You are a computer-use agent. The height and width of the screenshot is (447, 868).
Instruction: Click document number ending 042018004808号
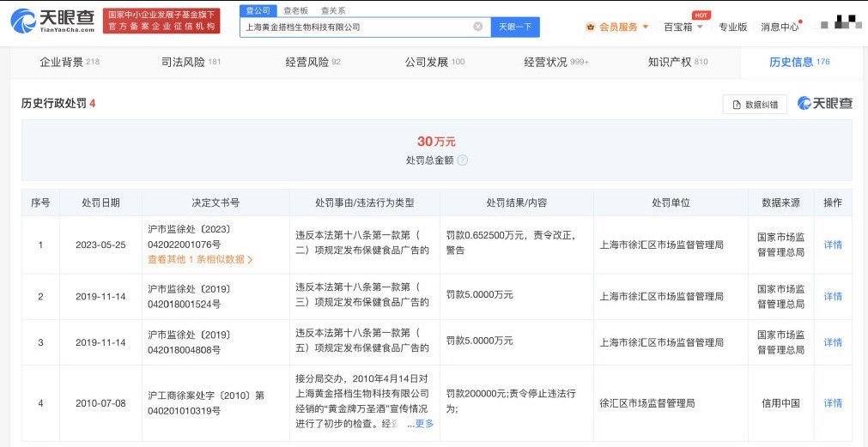[190, 342]
